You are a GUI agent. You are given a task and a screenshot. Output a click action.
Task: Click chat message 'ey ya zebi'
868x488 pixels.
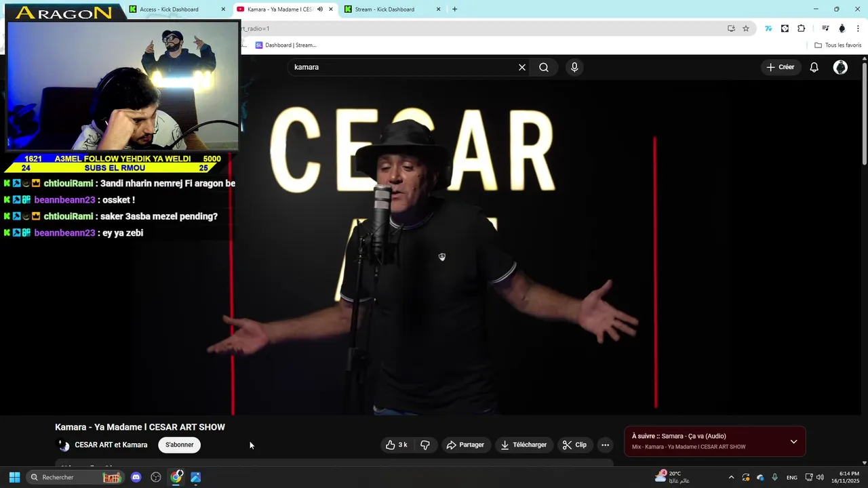click(x=123, y=232)
